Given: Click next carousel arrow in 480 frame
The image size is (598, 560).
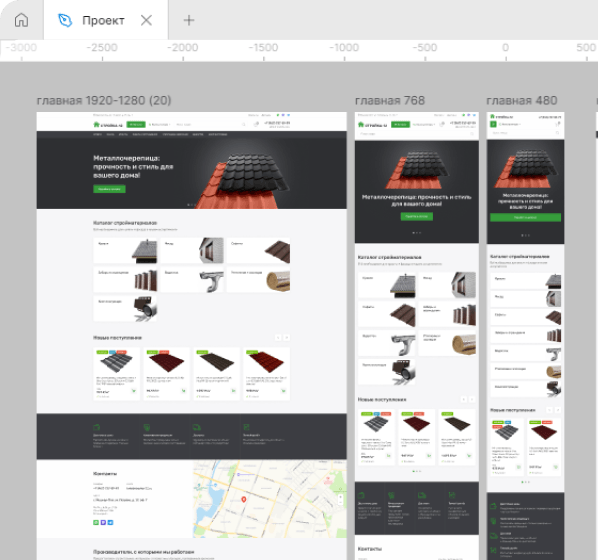Looking at the screenshot, I should click(x=558, y=410).
